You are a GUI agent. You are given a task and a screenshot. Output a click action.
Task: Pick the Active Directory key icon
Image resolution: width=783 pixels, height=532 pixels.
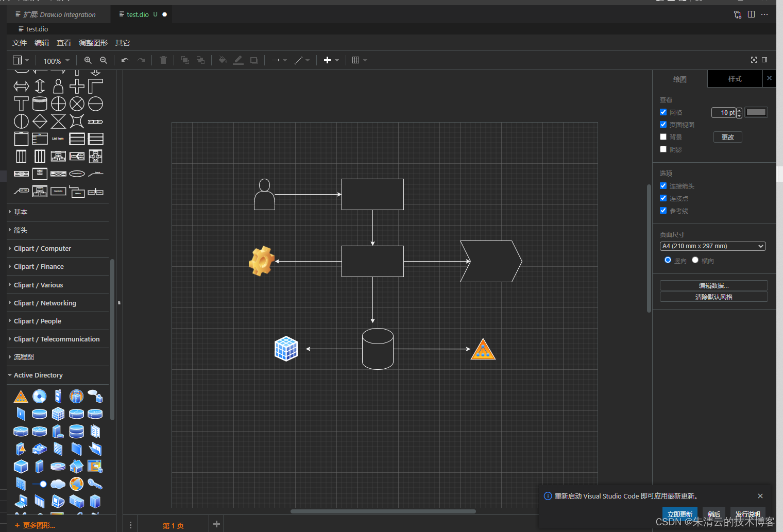point(95,484)
